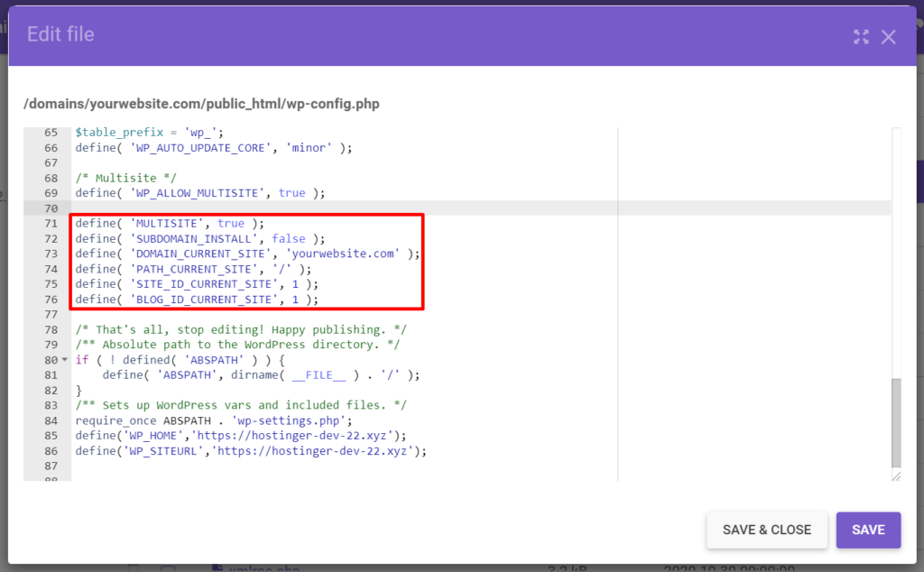The image size is (924, 572).
Task: Expand the editor to fullscreen
Action: [861, 37]
